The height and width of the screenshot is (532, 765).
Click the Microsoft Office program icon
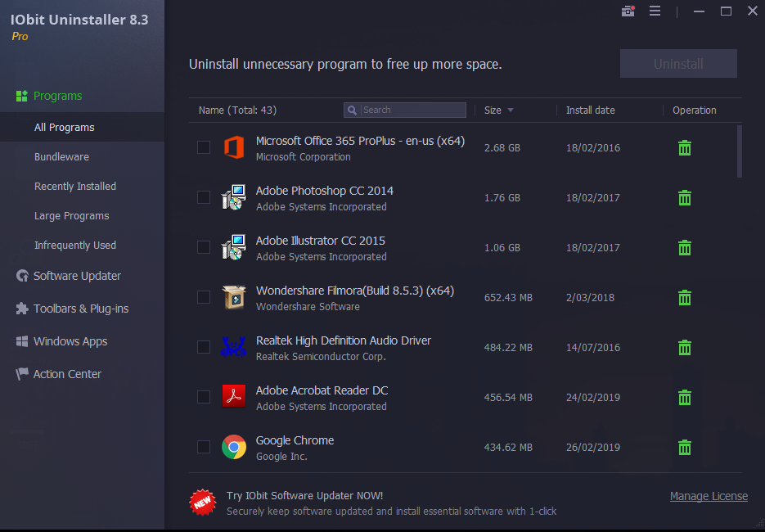pyautogui.click(x=234, y=147)
